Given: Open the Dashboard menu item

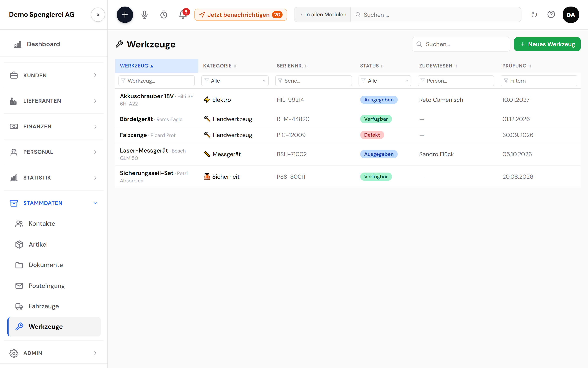Looking at the screenshot, I should point(54,44).
